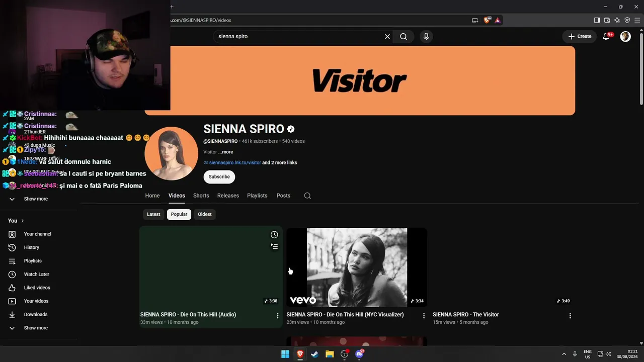Sort videos by Oldest

pos(205,214)
